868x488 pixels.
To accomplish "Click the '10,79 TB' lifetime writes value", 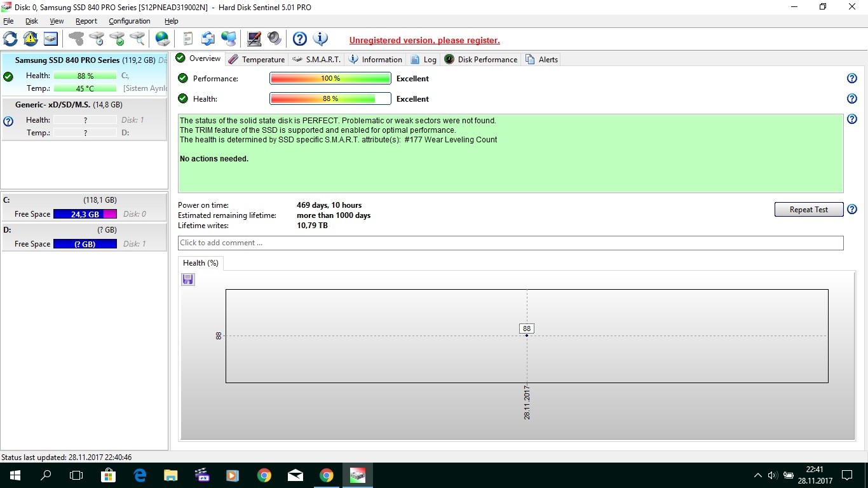I will [312, 226].
